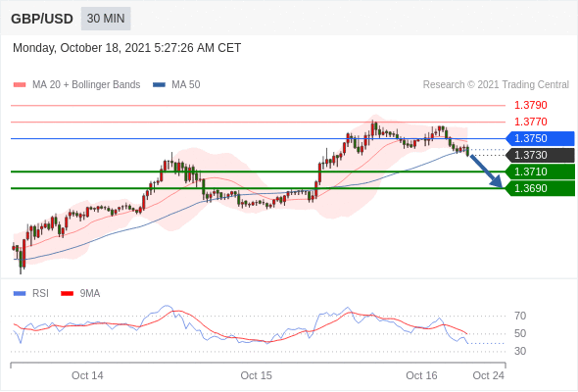Click the RSI legend blue swatch

[20, 294]
